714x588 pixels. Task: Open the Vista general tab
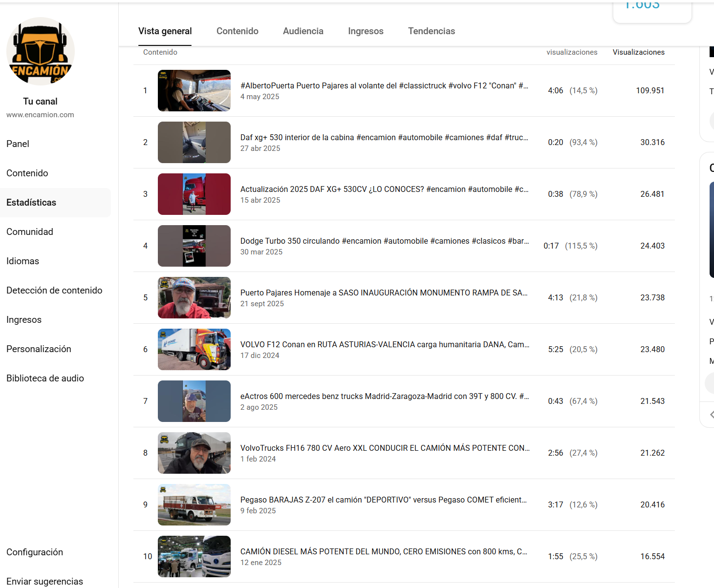(165, 31)
